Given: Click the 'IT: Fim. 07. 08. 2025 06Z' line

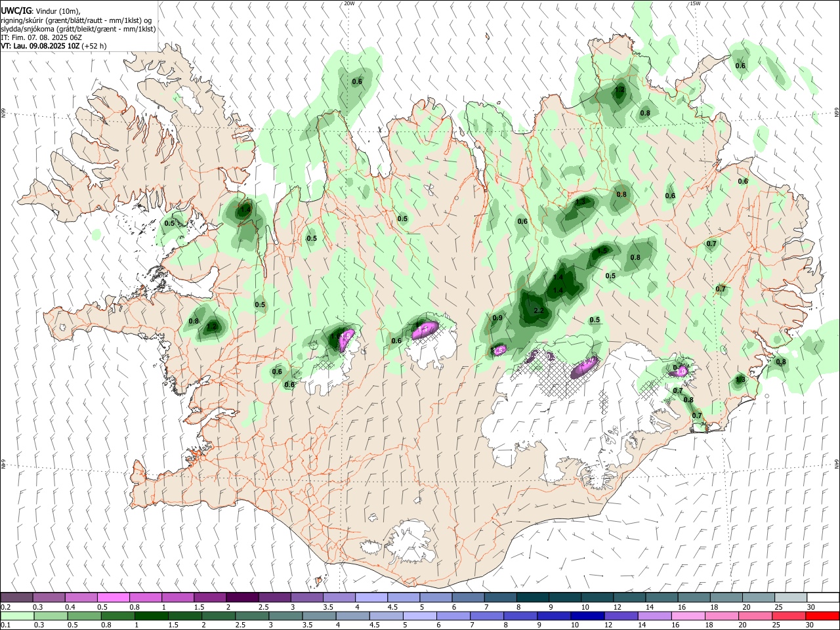Looking at the screenshot, I should click(41, 37).
